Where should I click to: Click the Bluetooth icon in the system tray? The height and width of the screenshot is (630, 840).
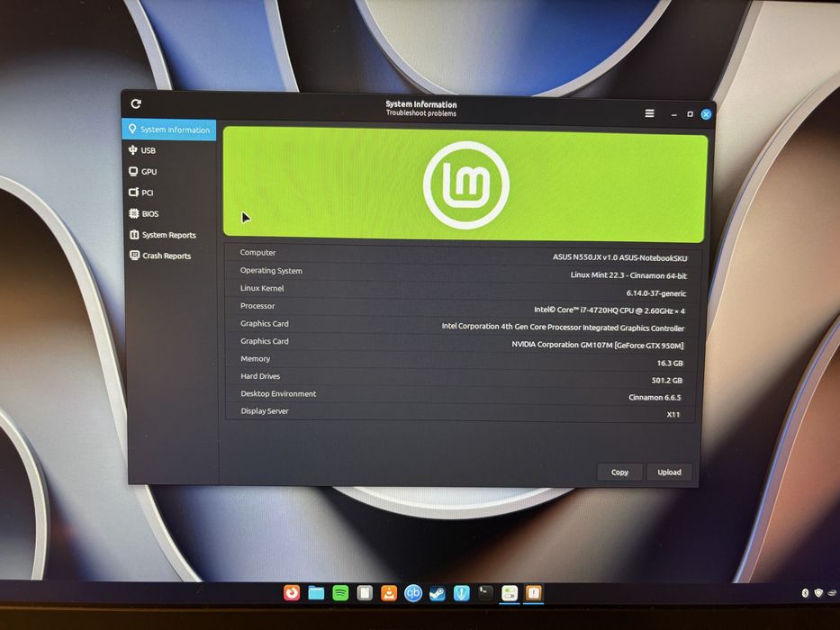pos(805,592)
